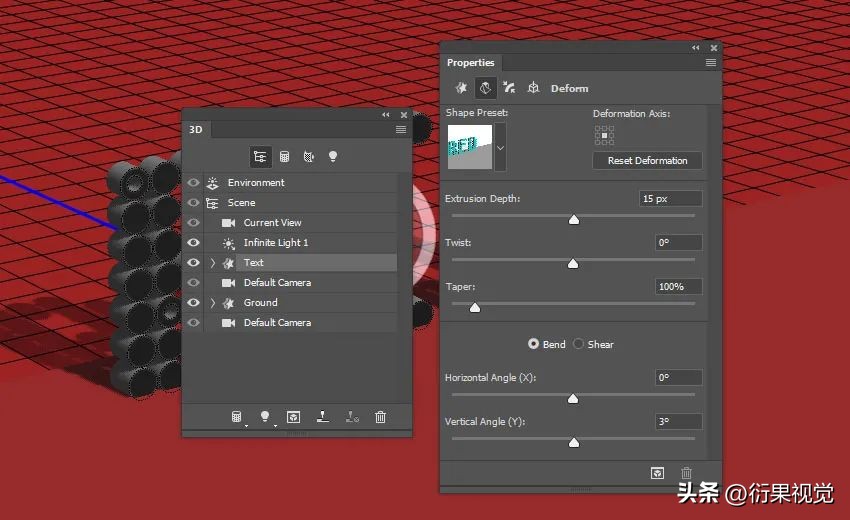The height and width of the screenshot is (520, 850).
Task: Adjust the Extrusion Depth slider handle
Action: [x=574, y=220]
